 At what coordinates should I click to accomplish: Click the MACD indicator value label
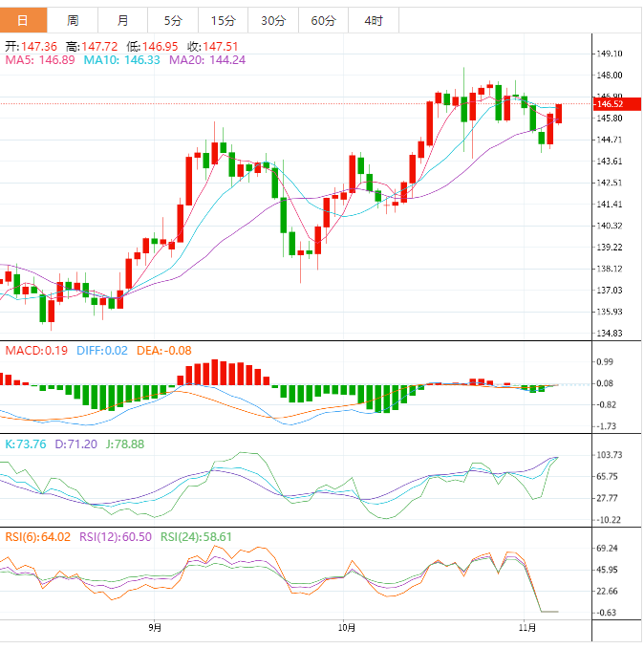tap(37, 351)
